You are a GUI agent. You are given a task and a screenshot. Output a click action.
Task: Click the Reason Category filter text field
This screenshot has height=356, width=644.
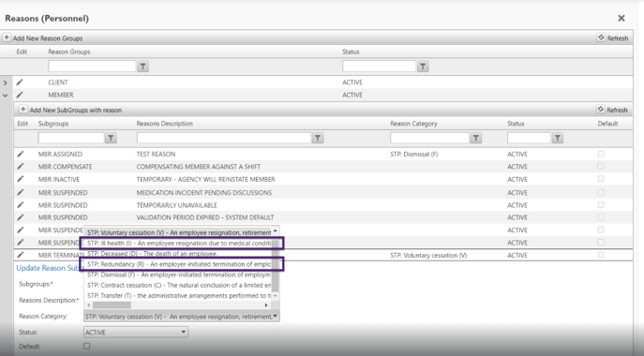pos(429,138)
